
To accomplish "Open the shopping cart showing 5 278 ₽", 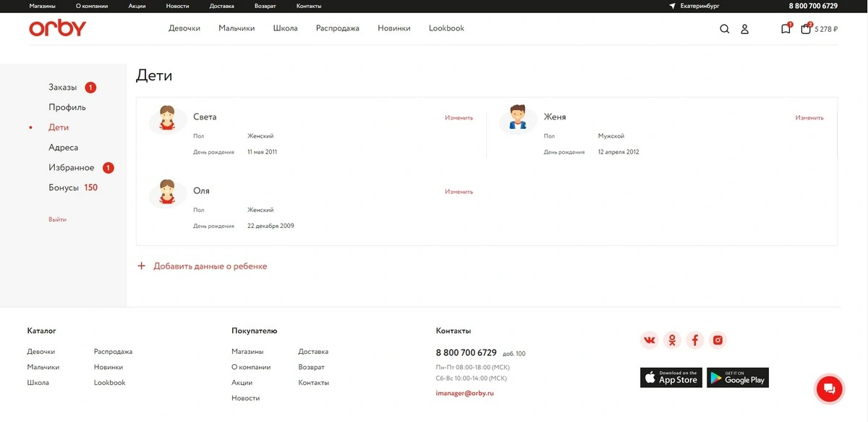I will (819, 29).
